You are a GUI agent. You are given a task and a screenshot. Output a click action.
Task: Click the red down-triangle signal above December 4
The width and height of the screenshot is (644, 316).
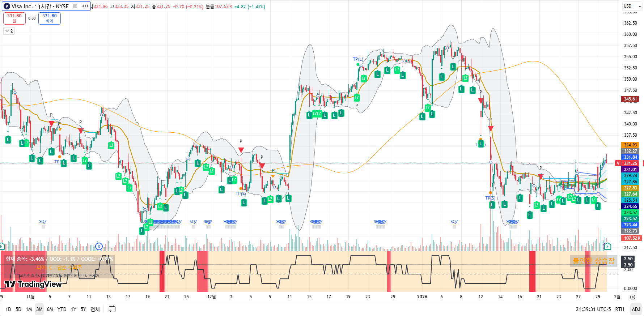click(x=241, y=150)
